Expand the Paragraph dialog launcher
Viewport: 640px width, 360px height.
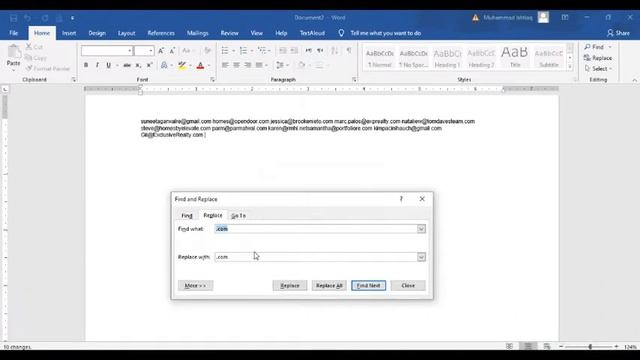[354, 80]
